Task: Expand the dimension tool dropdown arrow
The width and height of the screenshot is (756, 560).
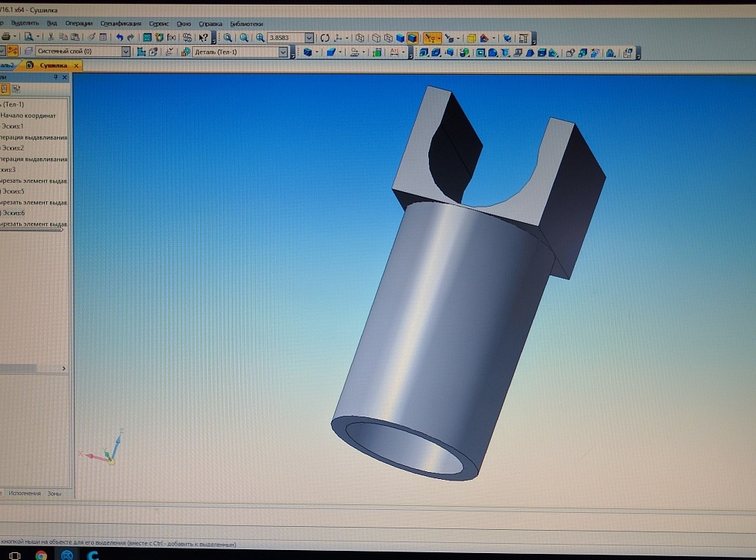Action: pyautogui.click(x=403, y=52)
